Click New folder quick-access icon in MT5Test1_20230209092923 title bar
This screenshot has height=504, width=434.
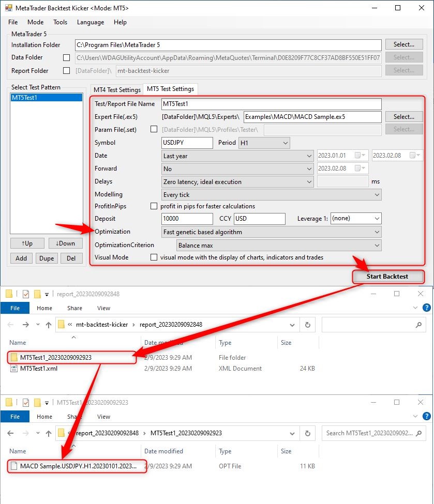click(x=37, y=403)
